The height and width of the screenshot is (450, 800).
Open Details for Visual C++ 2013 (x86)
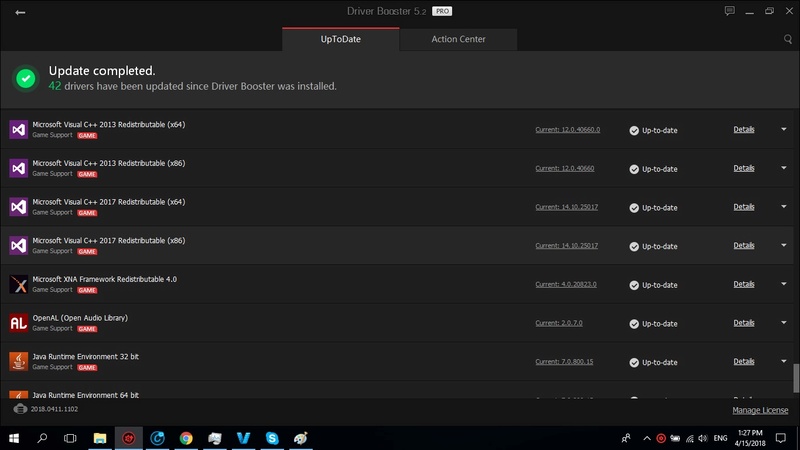[744, 168]
